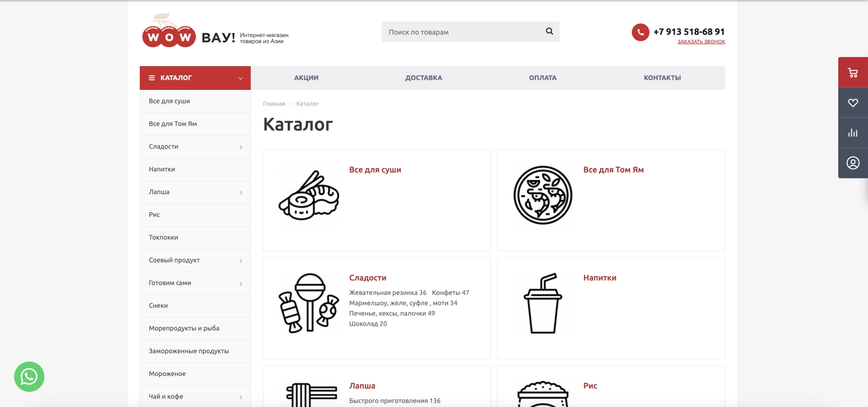Expand Готовим сами submenu arrow
Screen dimensions: 868x407
coord(241,283)
